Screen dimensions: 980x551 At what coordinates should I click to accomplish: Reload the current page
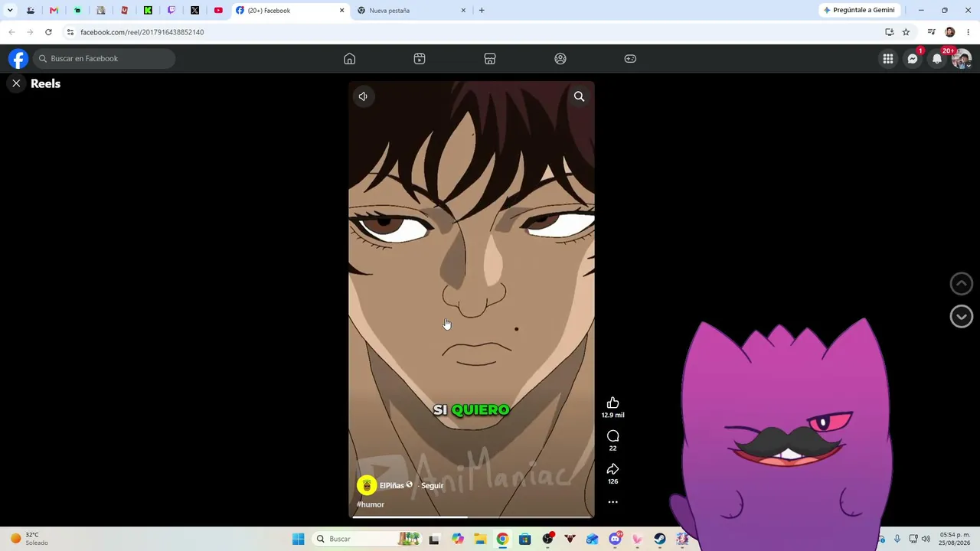pos(48,32)
